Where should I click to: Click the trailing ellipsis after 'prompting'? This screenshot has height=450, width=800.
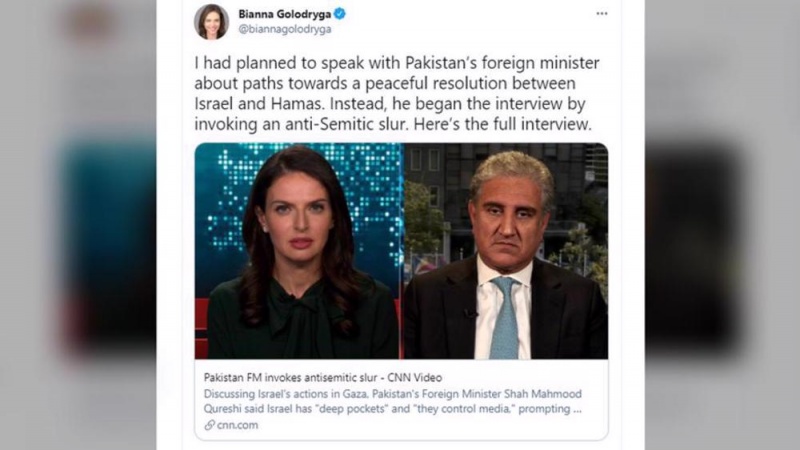click(x=577, y=409)
